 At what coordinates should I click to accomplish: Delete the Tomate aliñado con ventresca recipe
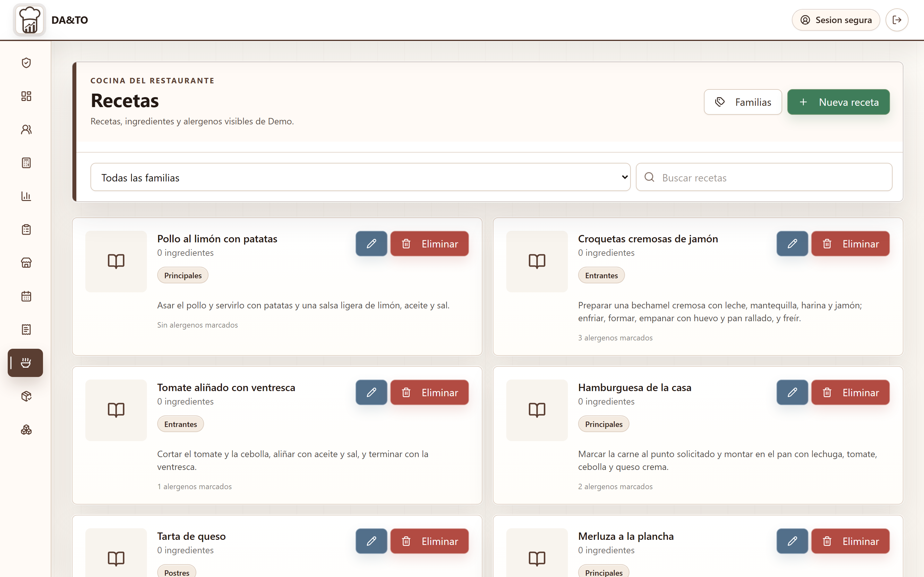click(x=429, y=392)
